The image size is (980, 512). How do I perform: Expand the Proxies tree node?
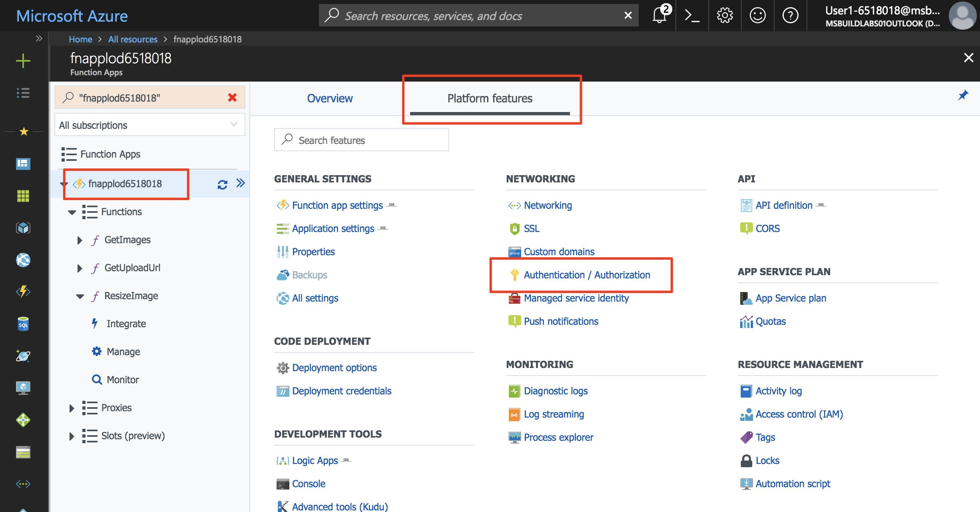point(72,408)
